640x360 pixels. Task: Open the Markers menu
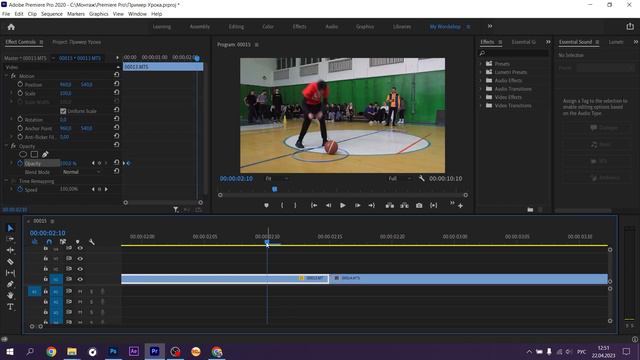click(76, 14)
